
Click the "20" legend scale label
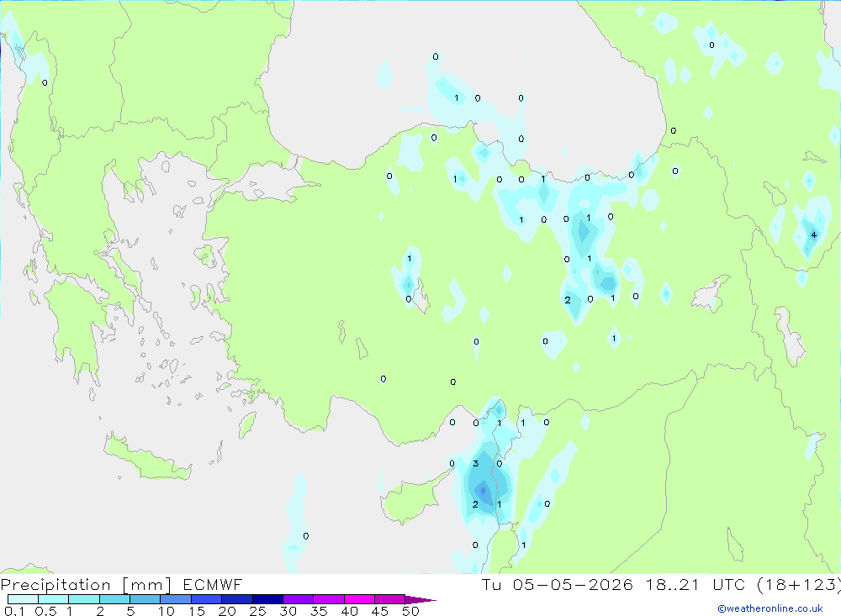(x=227, y=611)
